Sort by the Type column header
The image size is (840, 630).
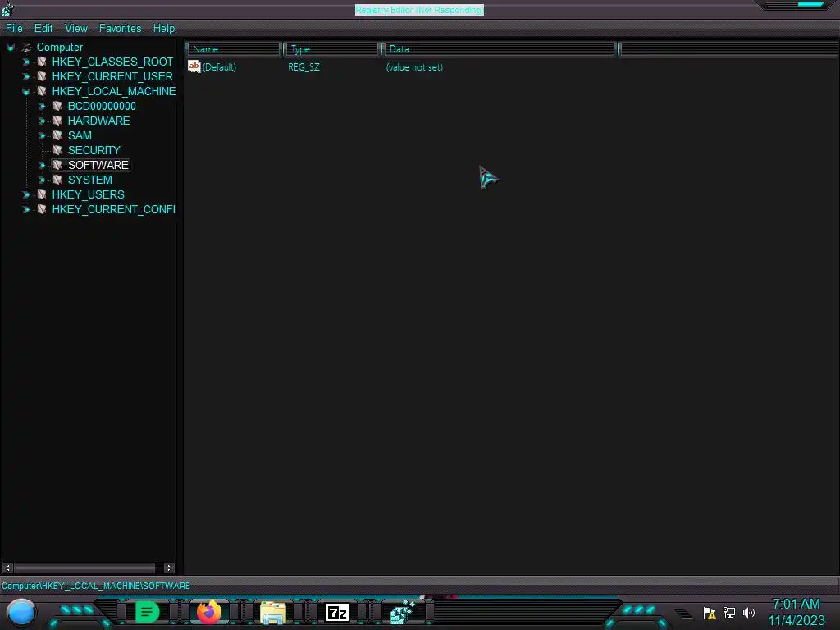pyautogui.click(x=331, y=49)
